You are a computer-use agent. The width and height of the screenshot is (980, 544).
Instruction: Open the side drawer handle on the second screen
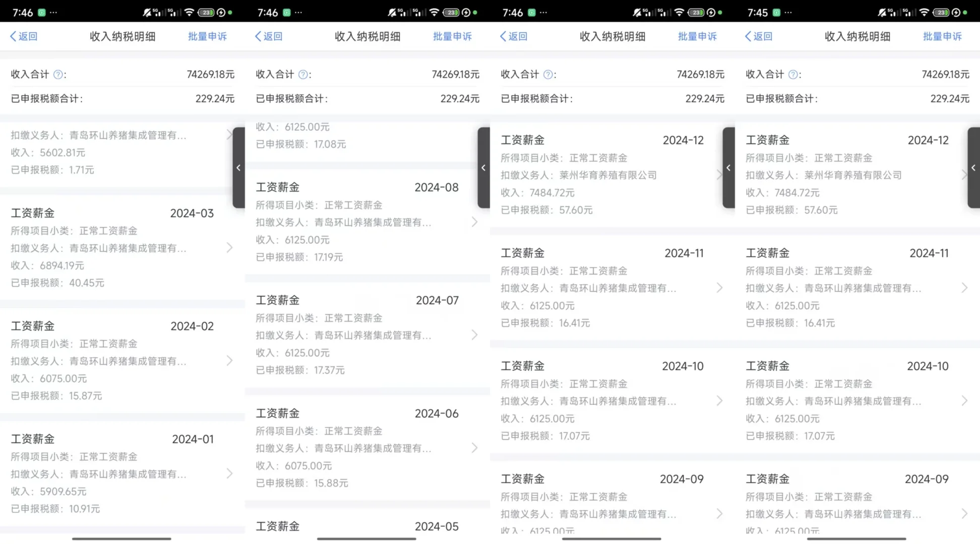pyautogui.click(x=483, y=168)
